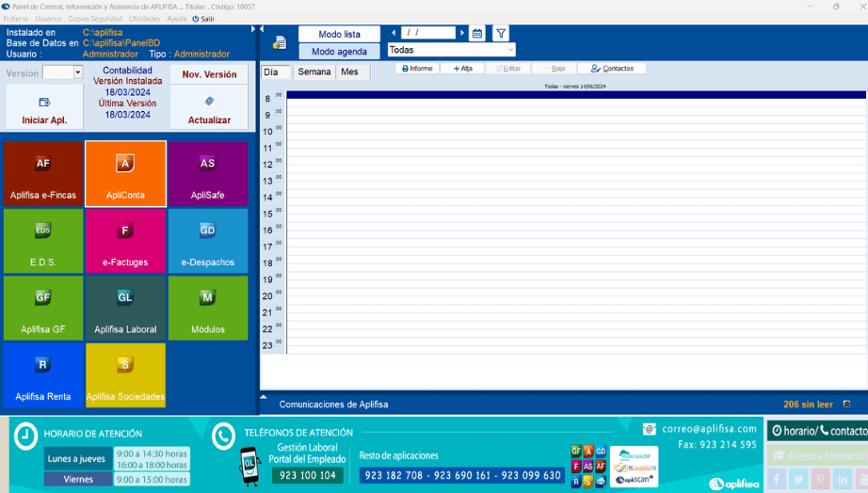Open the Aplifisa e-Fincas application tile

43,174
